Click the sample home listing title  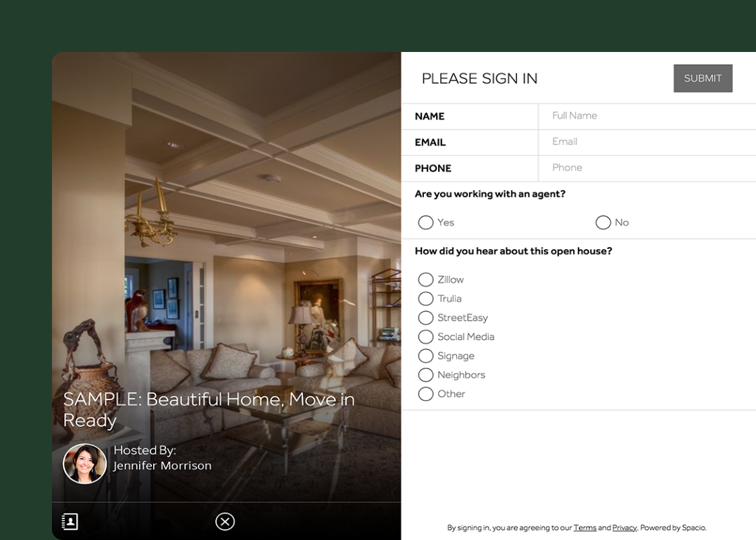(x=209, y=410)
